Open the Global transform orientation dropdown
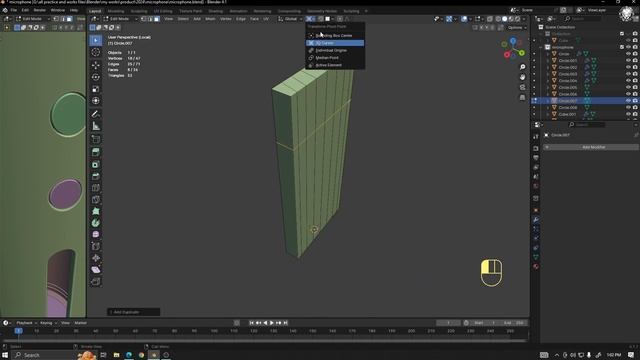Viewport: 640px width, 360px height. point(291,19)
